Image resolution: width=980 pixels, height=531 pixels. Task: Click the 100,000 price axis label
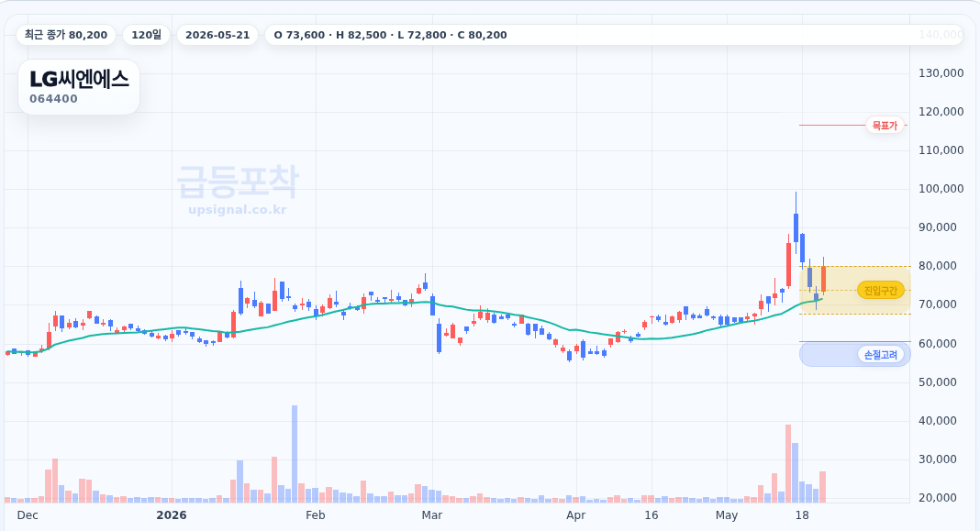[x=941, y=189]
